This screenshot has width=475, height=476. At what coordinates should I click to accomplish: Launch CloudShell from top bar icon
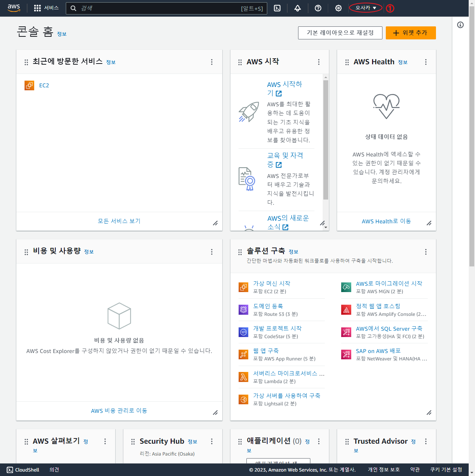pos(277,8)
